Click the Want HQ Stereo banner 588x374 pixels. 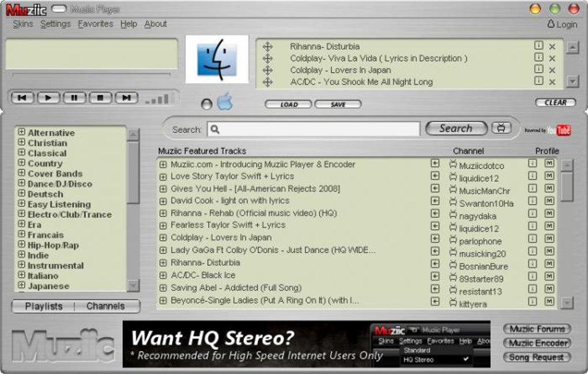pyautogui.click(x=306, y=343)
